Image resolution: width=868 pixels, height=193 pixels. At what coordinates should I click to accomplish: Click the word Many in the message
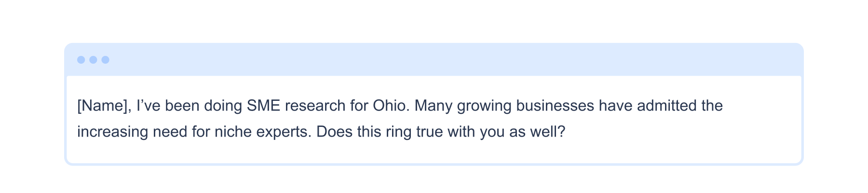(434, 106)
